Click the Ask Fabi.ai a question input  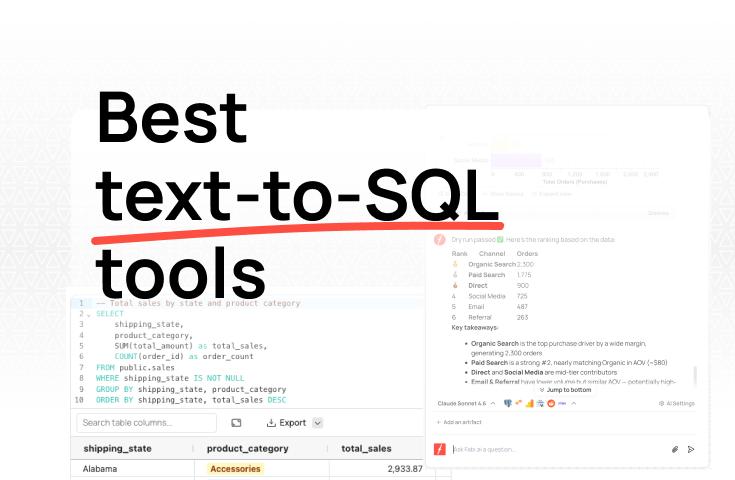(x=558, y=449)
